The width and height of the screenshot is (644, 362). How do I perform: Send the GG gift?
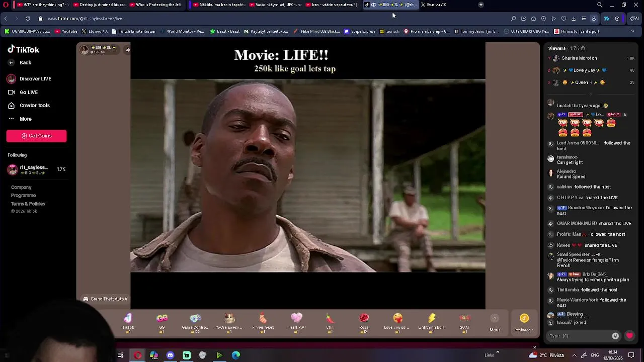pos(162,323)
